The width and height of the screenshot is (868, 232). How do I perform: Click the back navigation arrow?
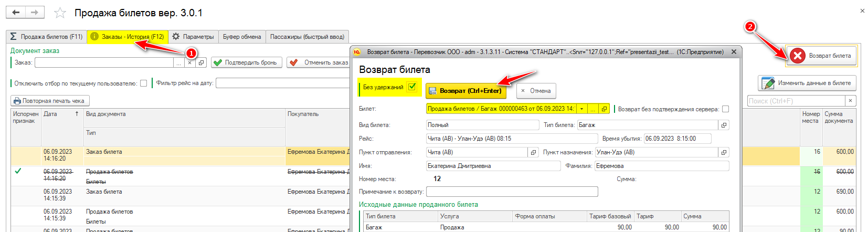[x=16, y=13]
